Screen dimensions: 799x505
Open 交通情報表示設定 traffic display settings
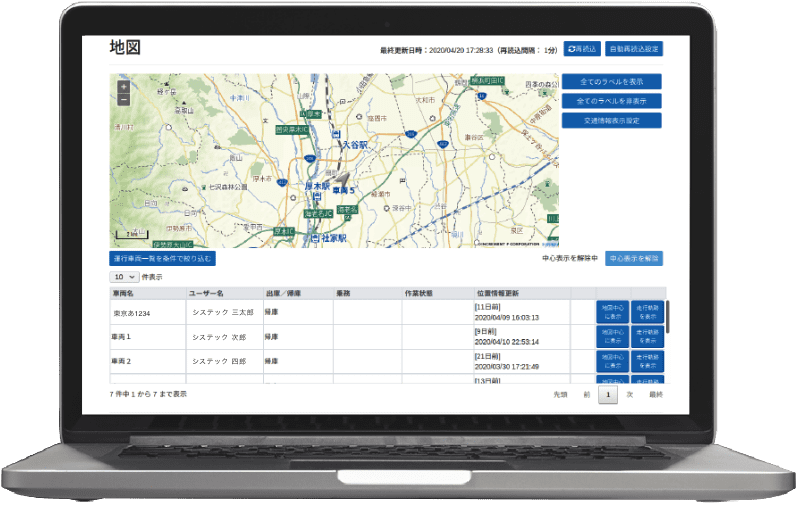pos(611,120)
